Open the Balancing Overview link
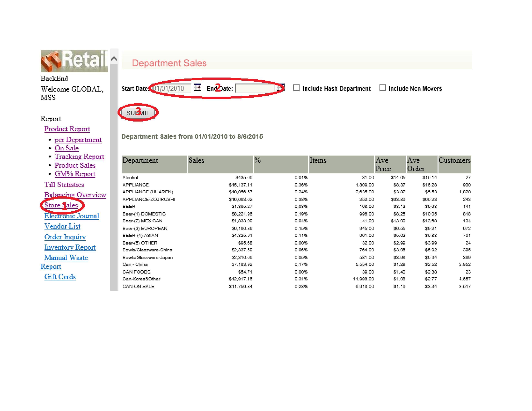The image size is (532, 411). 75,195
